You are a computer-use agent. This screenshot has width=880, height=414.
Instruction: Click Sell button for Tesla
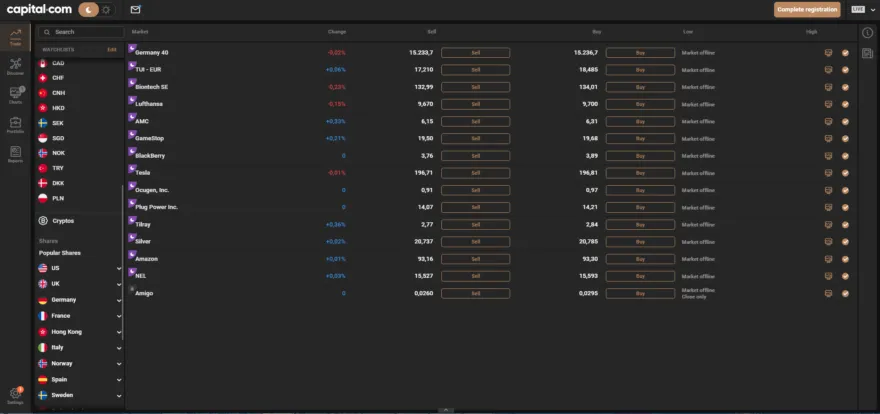(475, 173)
